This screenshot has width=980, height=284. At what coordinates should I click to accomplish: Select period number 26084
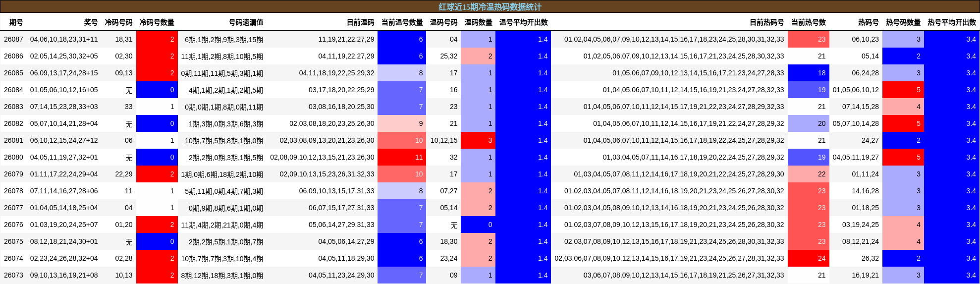click(x=13, y=90)
